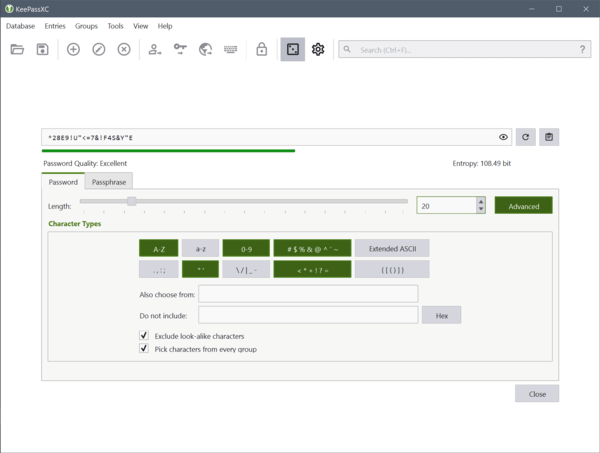Open database folder icon in toolbar
The width and height of the screenshot is (600, 453).
(x=17, y=49)
